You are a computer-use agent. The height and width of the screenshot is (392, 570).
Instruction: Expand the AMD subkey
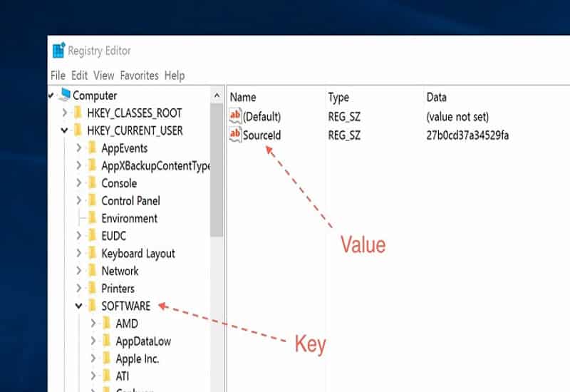point(93,324)
